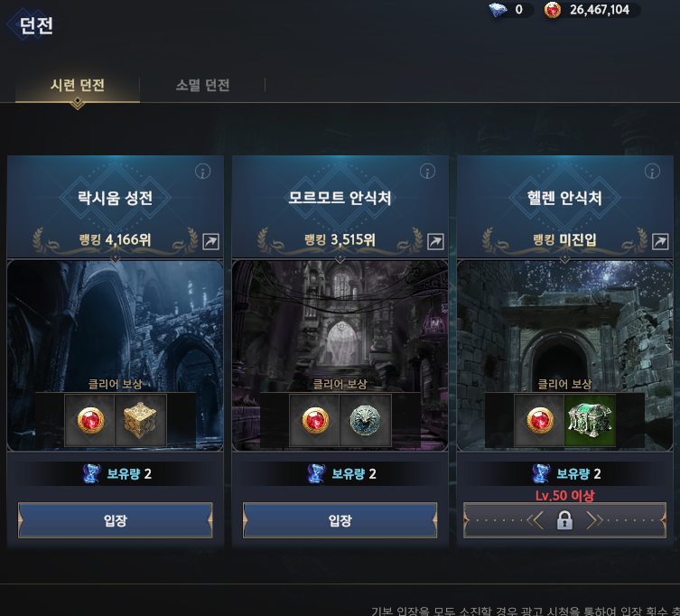Click the diamond currency icon at top

pyautogui.click(x=498, y=10)
